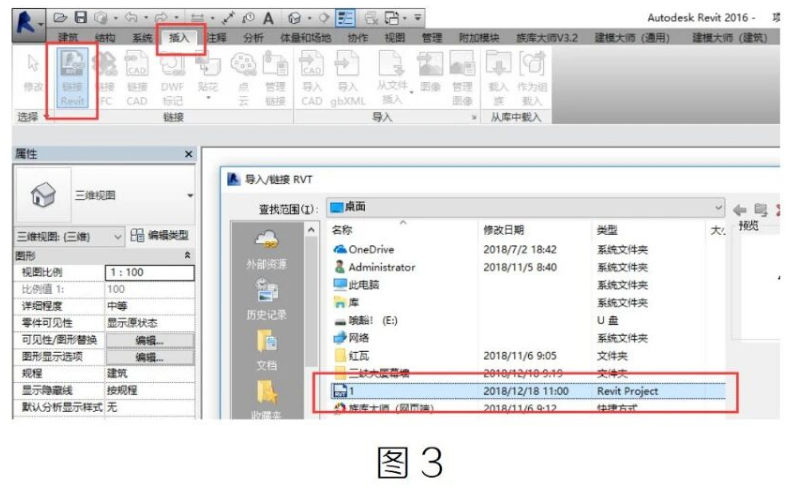The width and height of the screenshot is (797, 492).
Task: Click the 编辑类型 (Edit Type) button
Action: click(160, 235)
